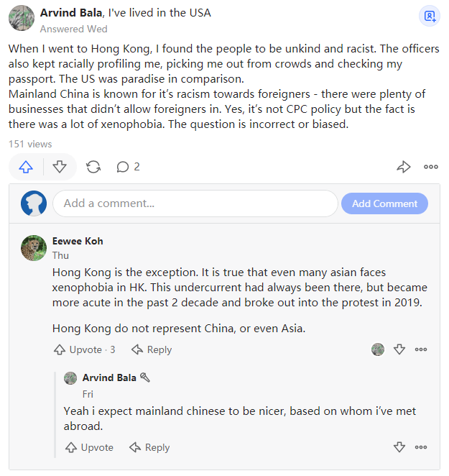The height and width of the screenshot is (476, 449).
Task: Open the comments bubble showing 2
Action: point(128,167)
